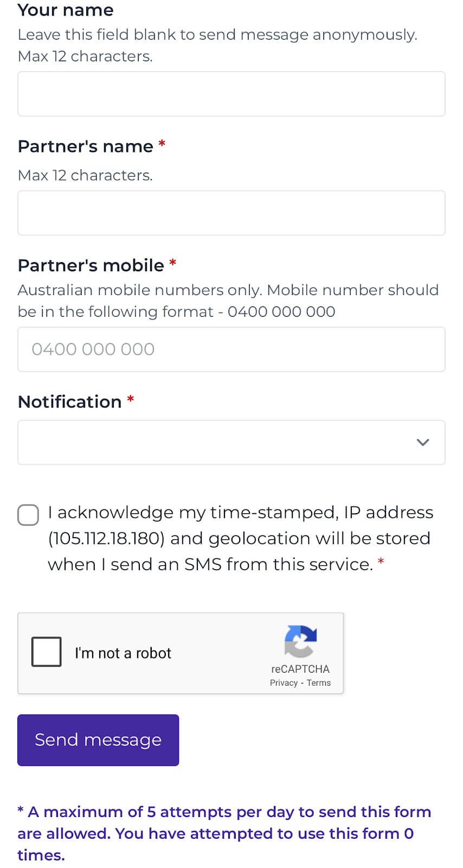Open the reCAPTCHA Privacy link
The width and height of the screenshot is (463, 868).
coord(283,682)
